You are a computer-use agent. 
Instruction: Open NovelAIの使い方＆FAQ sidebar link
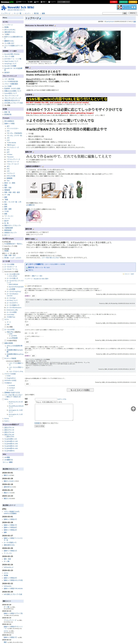point(12,54)
